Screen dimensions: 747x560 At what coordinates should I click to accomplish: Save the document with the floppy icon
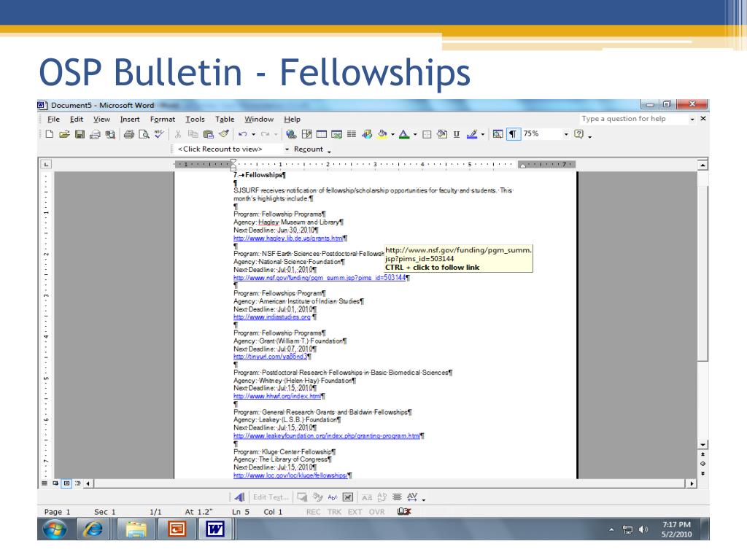tap(80, 134)
